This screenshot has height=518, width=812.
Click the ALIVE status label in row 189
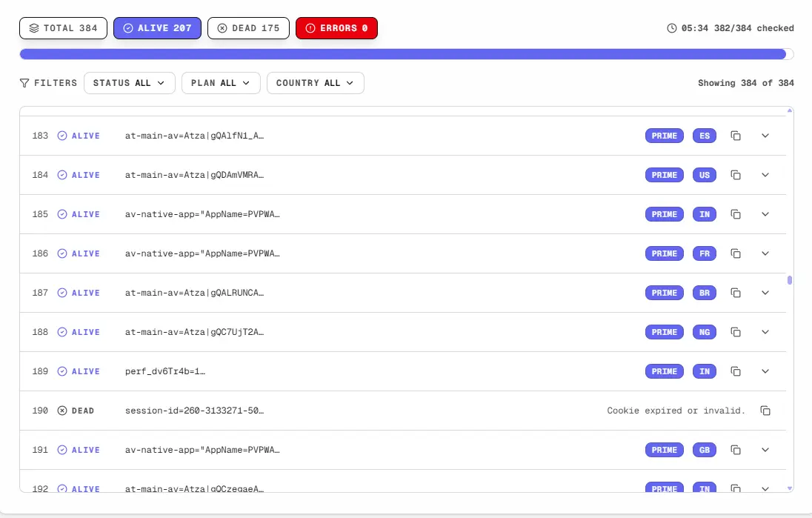[85, 371]
